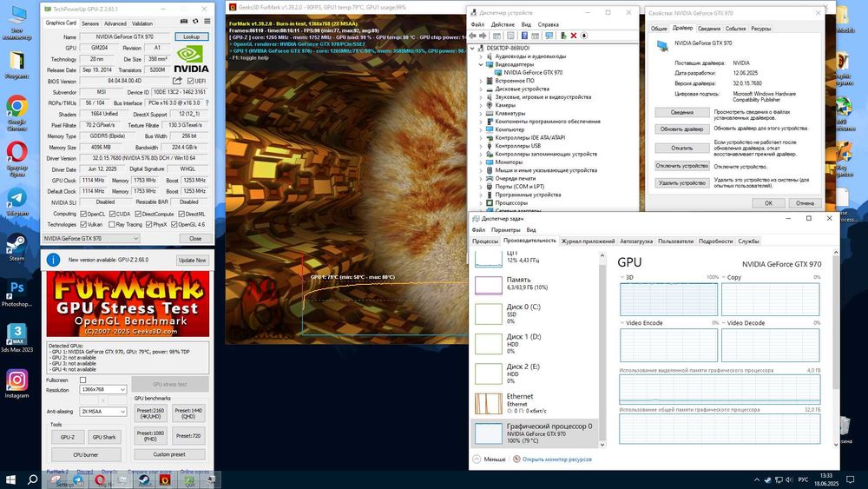Click Device Manager back arrow toolbar icon

pyautogui.click(x=472, y=36)
